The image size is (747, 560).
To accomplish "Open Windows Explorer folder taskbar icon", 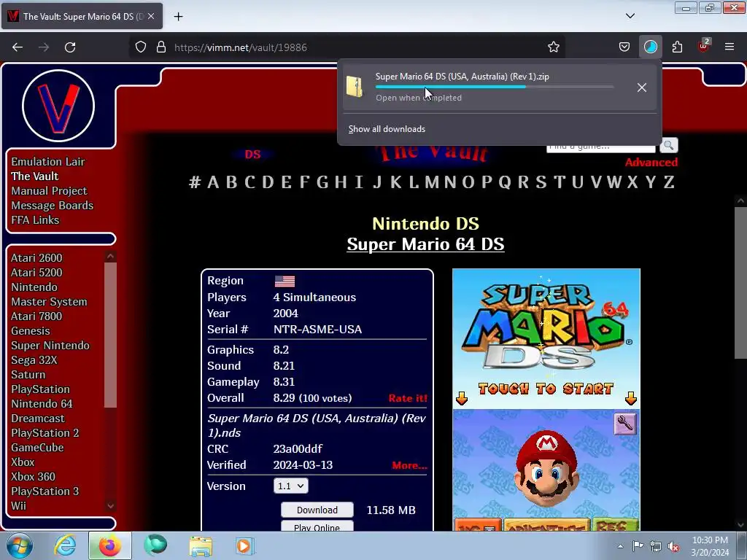I will point(201,545).
